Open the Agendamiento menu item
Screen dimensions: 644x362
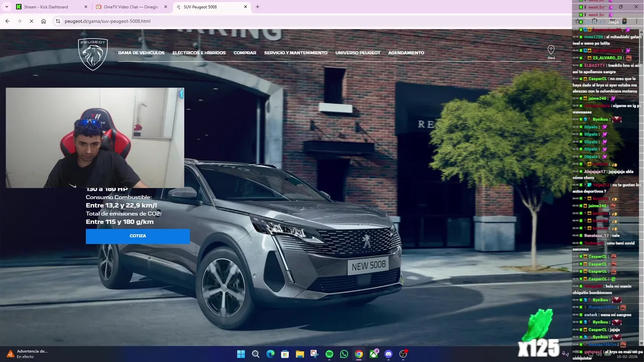point(406,53)
